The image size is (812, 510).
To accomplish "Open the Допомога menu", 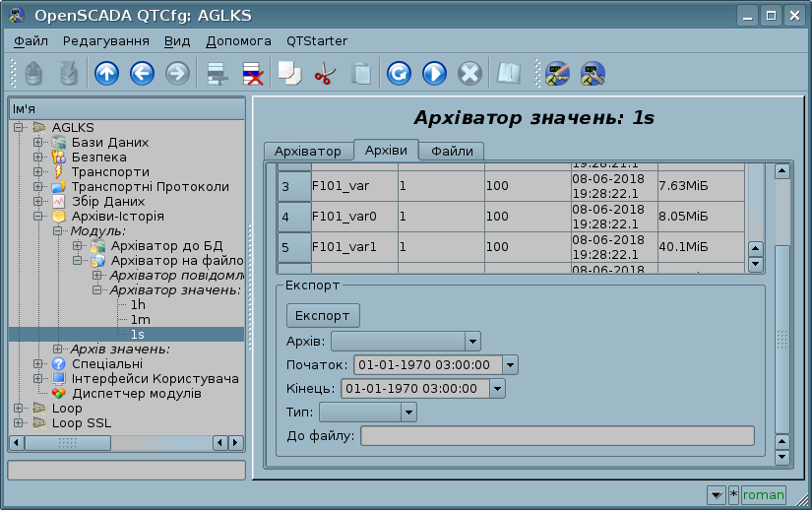I will coord(238,41).
